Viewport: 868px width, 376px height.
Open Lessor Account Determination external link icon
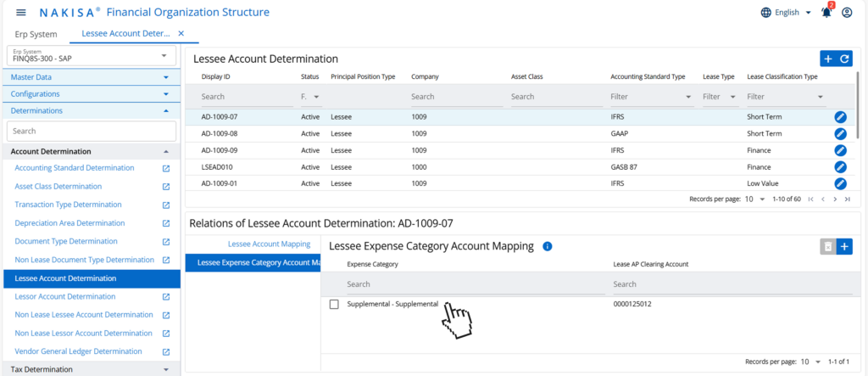coord(165,297)
